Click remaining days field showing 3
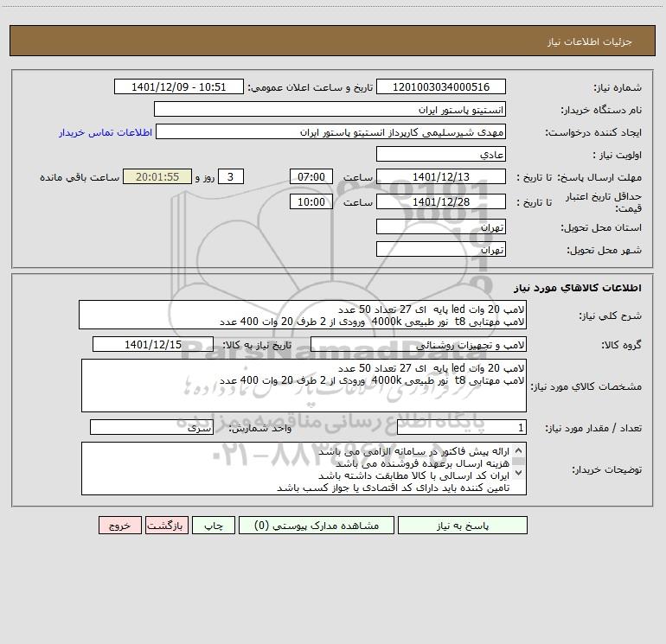This screenshot has height=644, width=666. point(231,176)
